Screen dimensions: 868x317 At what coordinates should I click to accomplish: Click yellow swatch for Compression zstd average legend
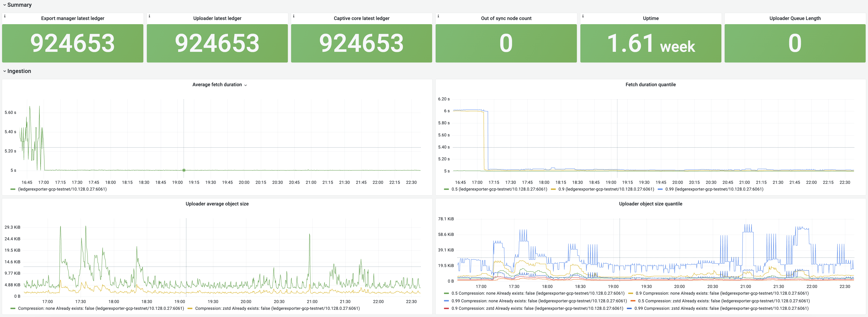190,309
